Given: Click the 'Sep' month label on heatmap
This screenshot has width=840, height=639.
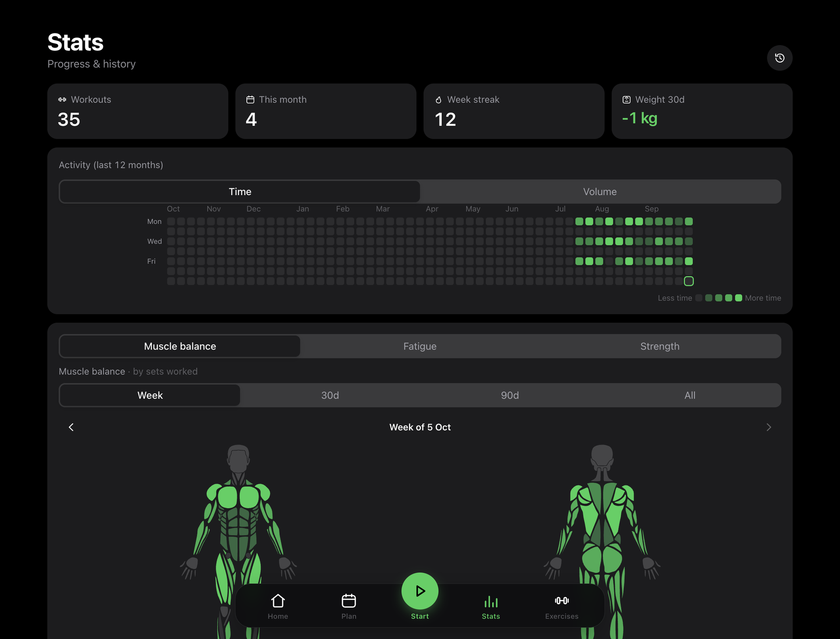Looking at the screenshot, I should coord(651,209).
